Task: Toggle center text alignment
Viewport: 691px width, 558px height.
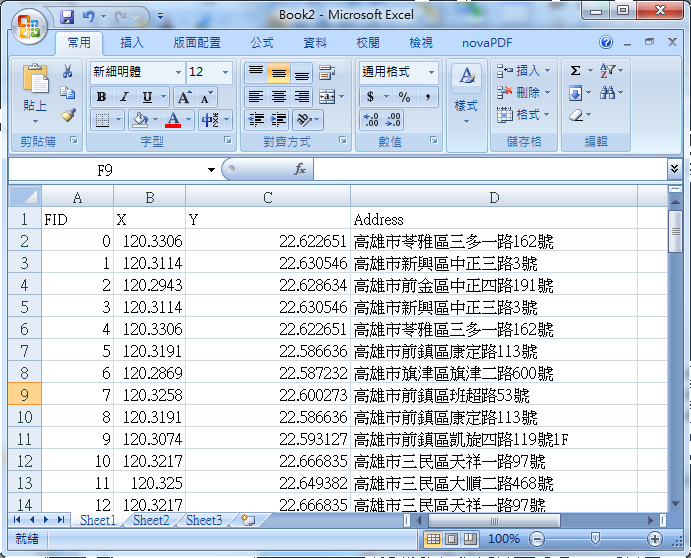Action: 278,97
